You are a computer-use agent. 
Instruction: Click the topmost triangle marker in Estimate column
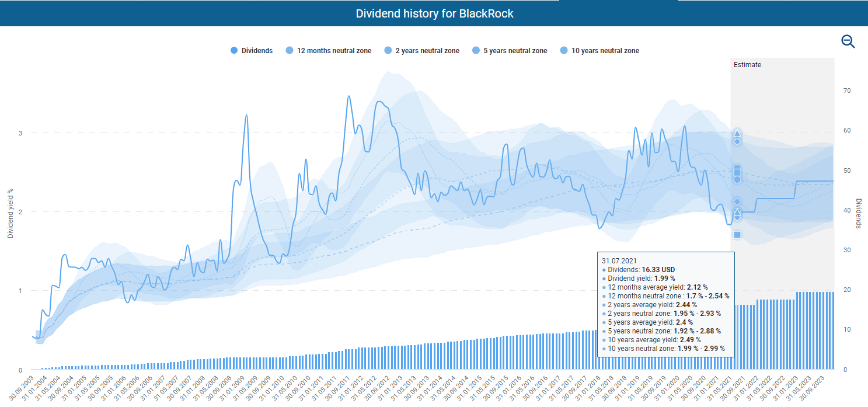click(737, 134)
